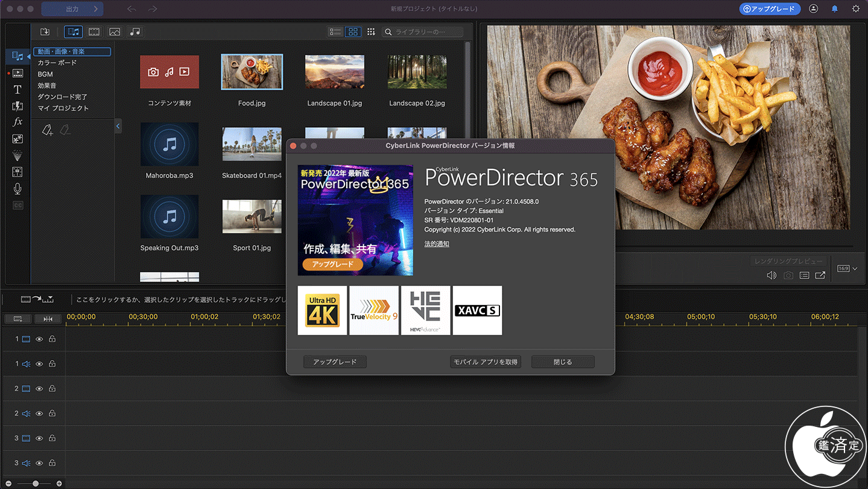
Task: Select マイ プロジェクト category
Action: click(x=63, y=108)
